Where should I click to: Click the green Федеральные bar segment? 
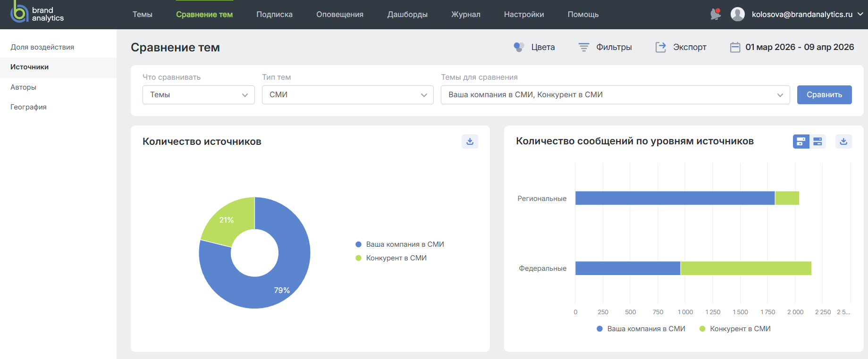click(x=746, y=268)
